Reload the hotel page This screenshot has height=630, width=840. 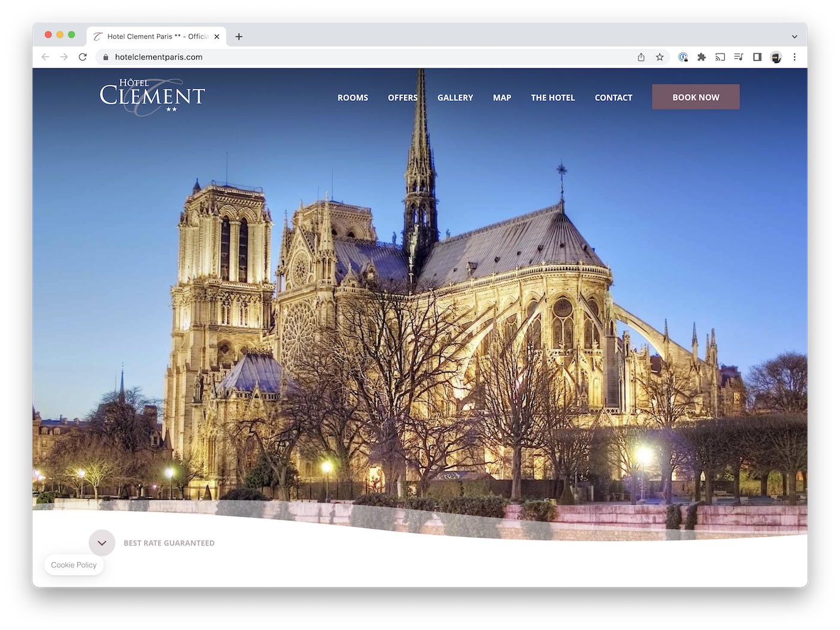(x=83, y=57)
